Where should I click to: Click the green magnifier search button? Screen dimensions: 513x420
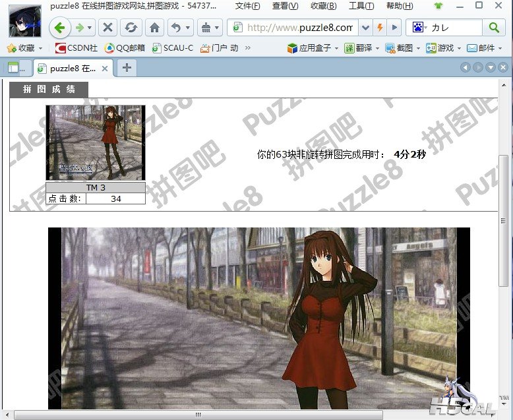(494, 28)
